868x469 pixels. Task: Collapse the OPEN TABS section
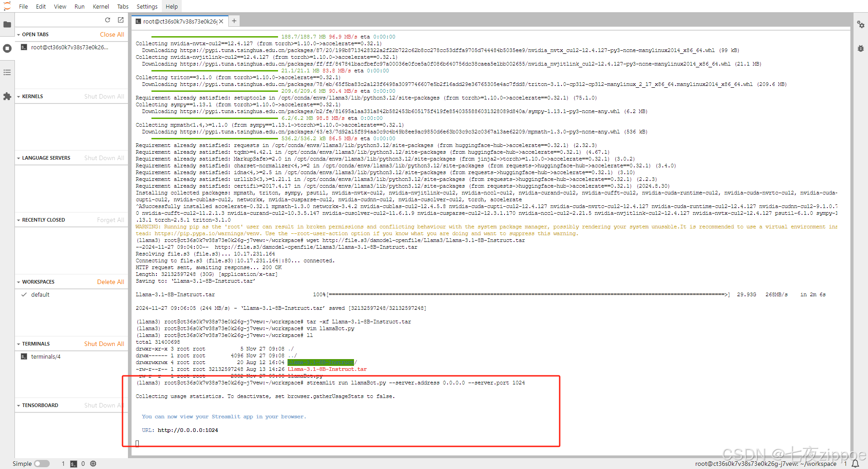(19, 34)
